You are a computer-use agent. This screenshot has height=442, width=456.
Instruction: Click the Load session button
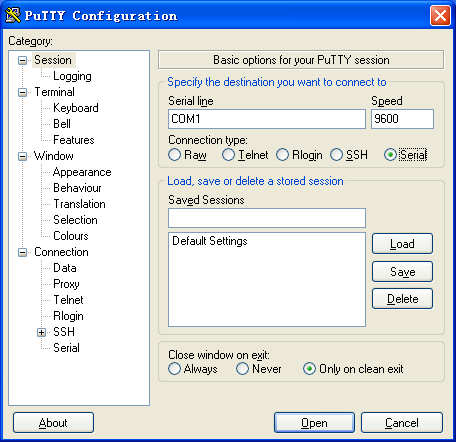[x=402, y=244]
